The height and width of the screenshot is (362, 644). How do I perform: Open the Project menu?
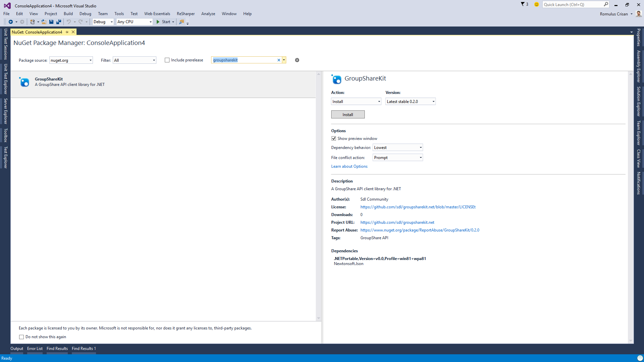[x=51, y=14]
